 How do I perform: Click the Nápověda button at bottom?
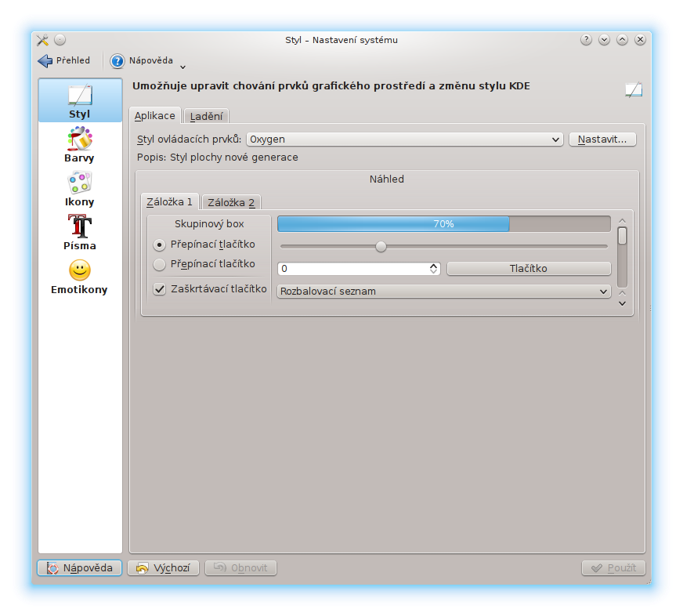79,568
